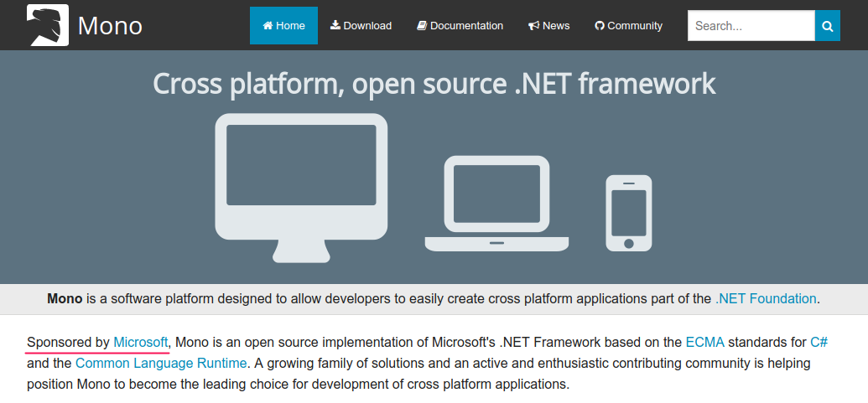Screen dimensions: 868x403
Task: Open the Community nav item
Action: tap(628, 25)
